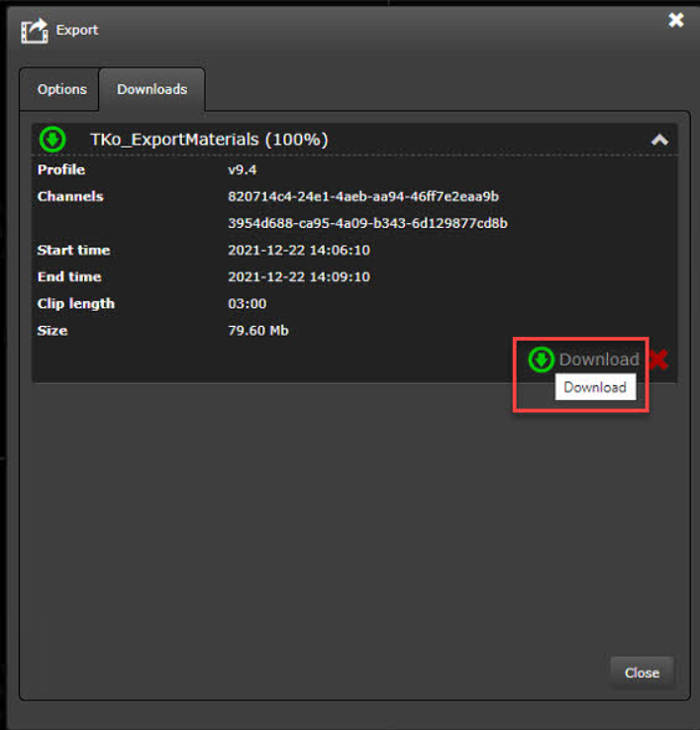Close the Export dialog with the top X

pos(676,20)
